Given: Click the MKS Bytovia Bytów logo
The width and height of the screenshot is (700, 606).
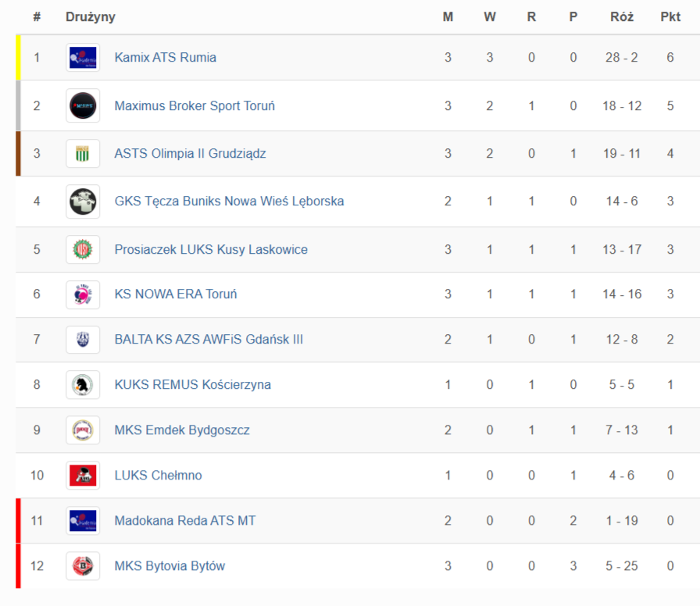Looking at the screenshot, I should tap(83, 566).
